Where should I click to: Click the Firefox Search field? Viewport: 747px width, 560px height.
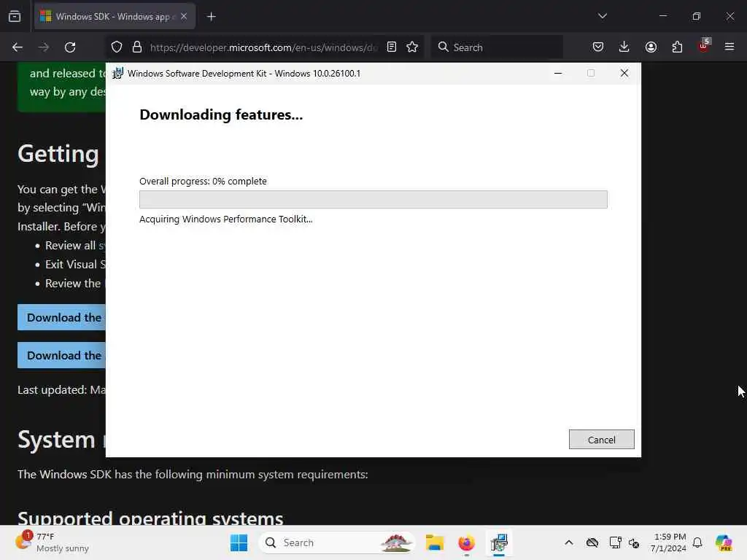[x=498, y=47]
